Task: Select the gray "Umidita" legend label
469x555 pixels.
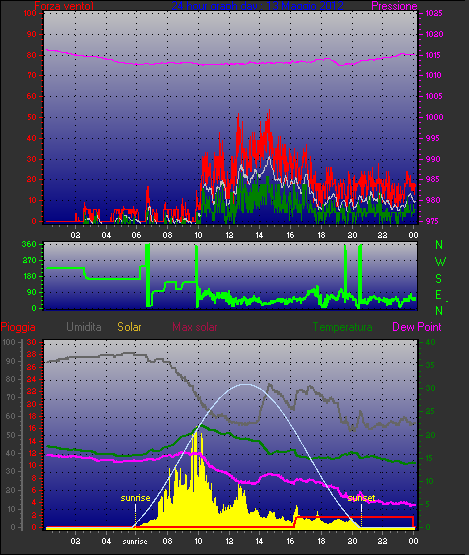Action: point(84,327)
